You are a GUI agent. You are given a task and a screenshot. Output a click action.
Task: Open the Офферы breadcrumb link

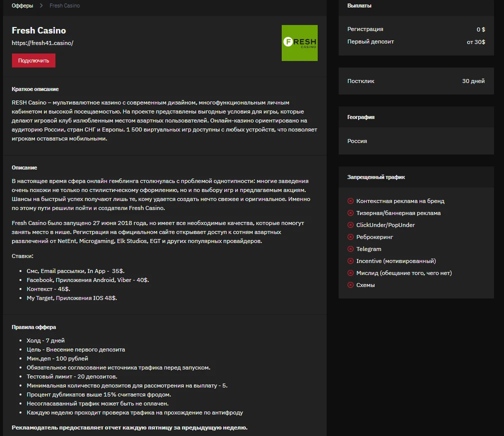(22, 5)
